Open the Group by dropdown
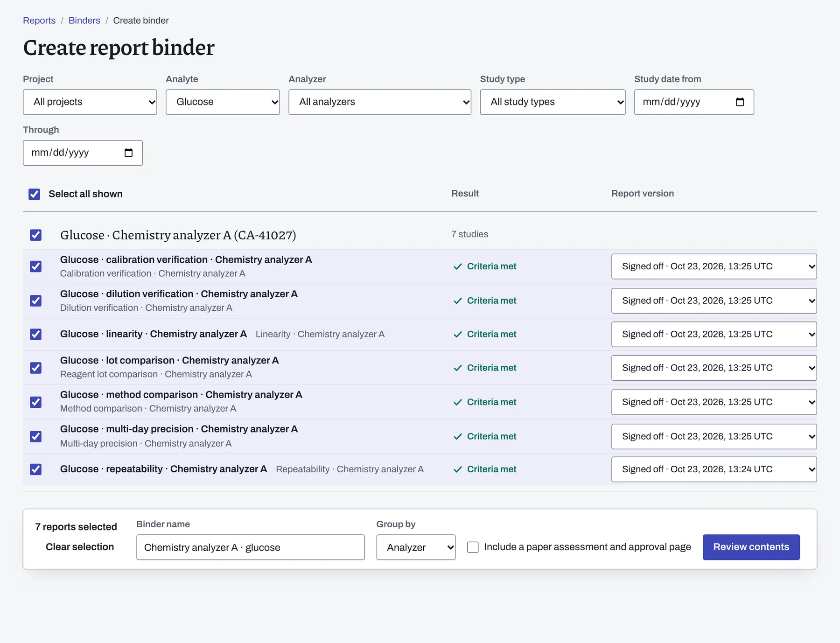This screenshot has width=840, height=643. click(x=416, y=547)
